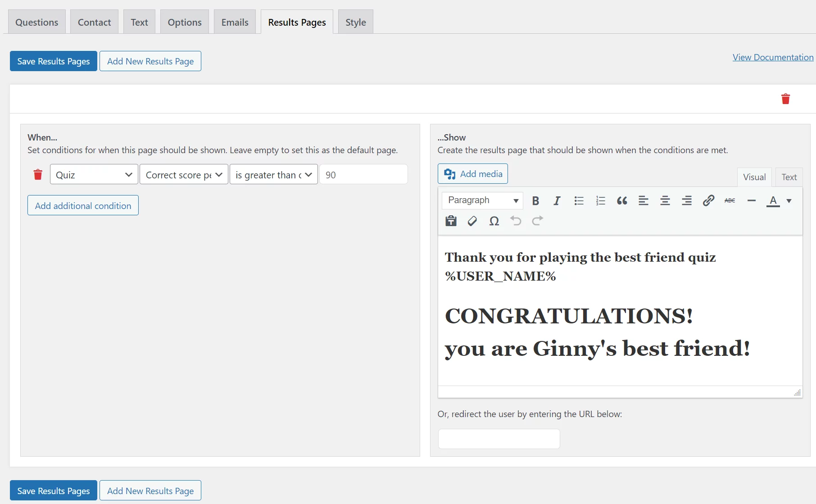Viewport: 816px width, 504px height.
Task: Open the 'is greater than' operator dropdown
Action: click(x=274, y=174)
